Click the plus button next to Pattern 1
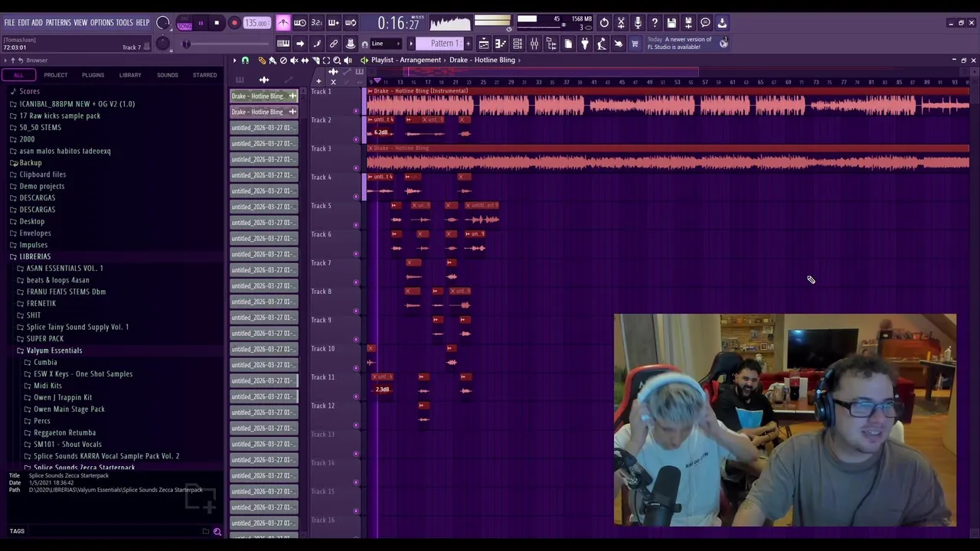 coord(469,44)
